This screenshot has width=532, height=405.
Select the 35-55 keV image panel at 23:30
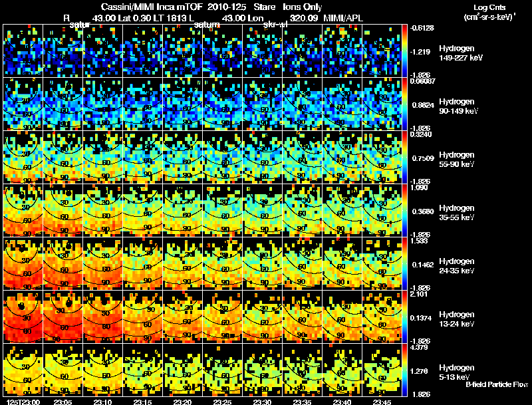click(263, 211)
